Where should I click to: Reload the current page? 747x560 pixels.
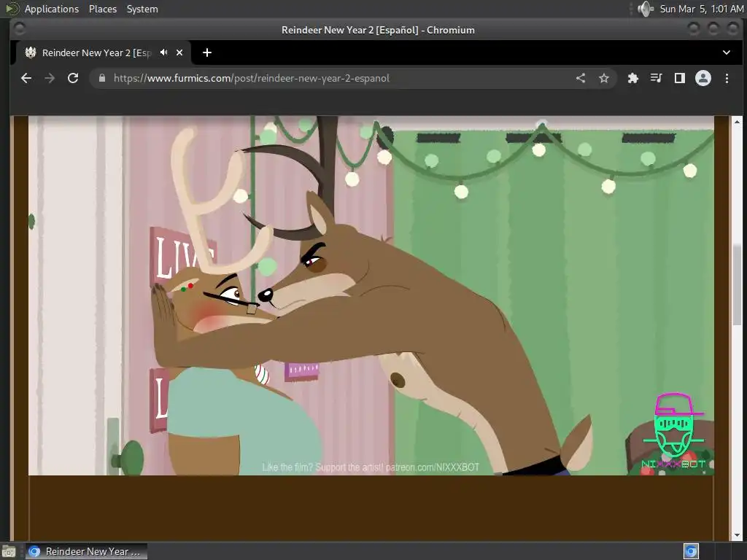pos(73,78)
